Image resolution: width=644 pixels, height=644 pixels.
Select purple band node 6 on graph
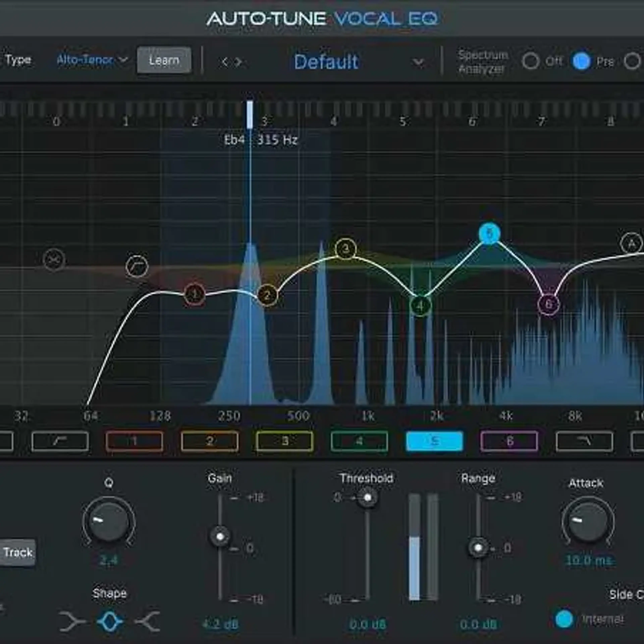[548, 304]
